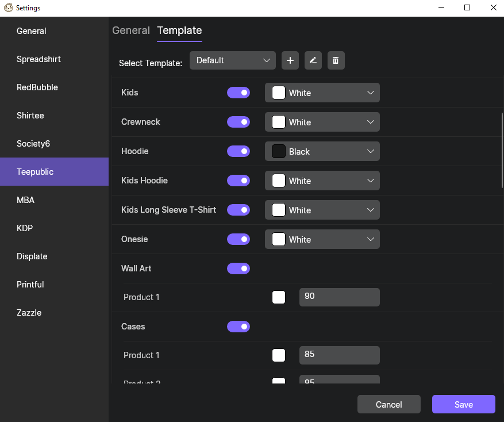Switch to the General tab
The height and width of the screenshot is (422, 504).
coord(131,30)
